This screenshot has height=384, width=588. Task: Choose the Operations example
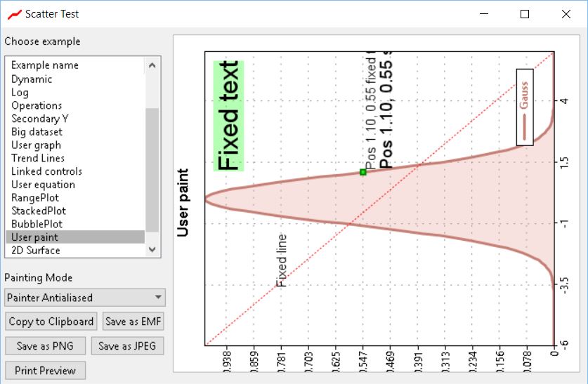click(37, 106)
